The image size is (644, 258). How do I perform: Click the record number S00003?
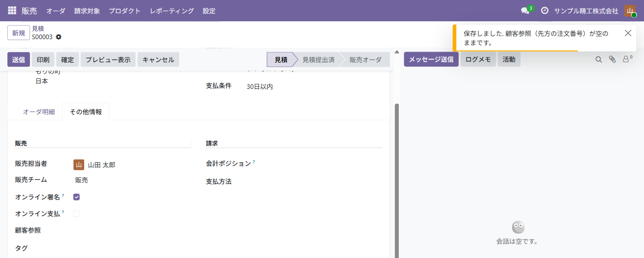(x=42, y=37)
